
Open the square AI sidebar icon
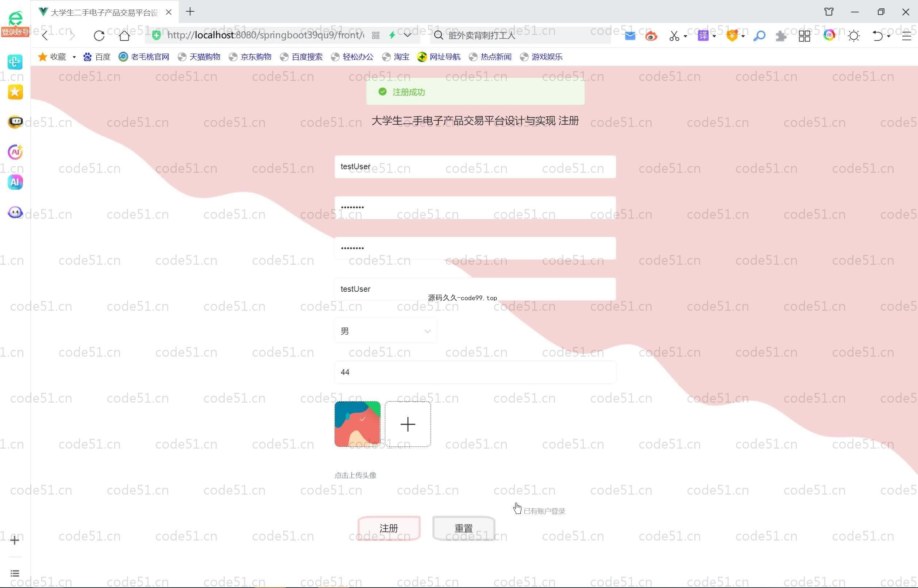click(15, 182)
